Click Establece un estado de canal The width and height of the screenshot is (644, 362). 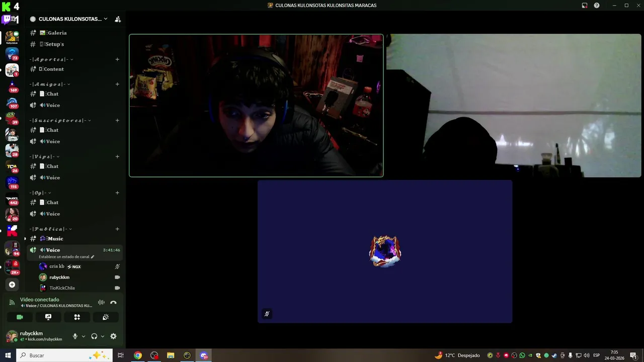pos(66,257)
